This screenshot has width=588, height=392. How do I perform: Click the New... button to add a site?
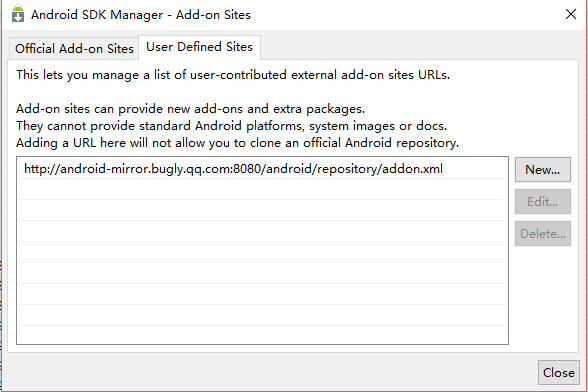543,170
